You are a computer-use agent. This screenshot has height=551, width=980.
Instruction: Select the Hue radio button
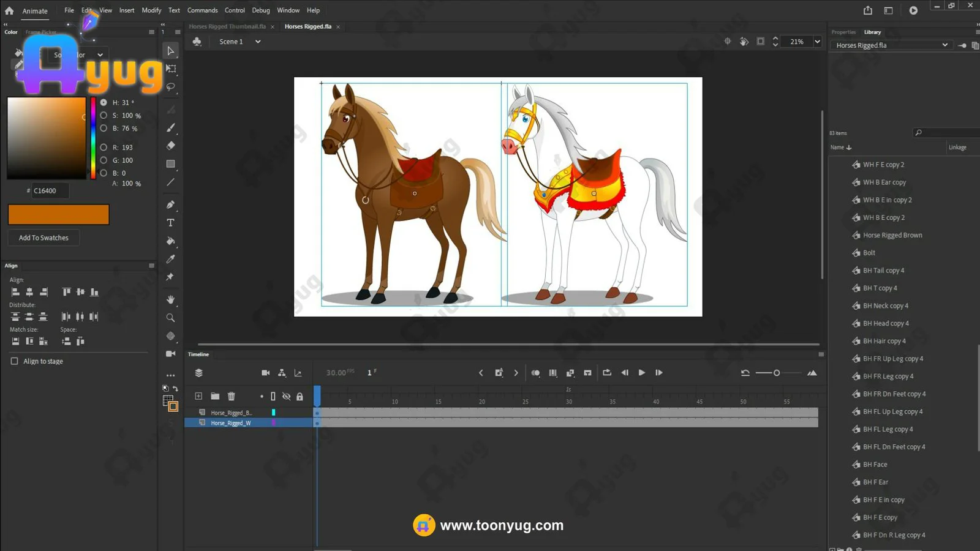coord(104,103)
